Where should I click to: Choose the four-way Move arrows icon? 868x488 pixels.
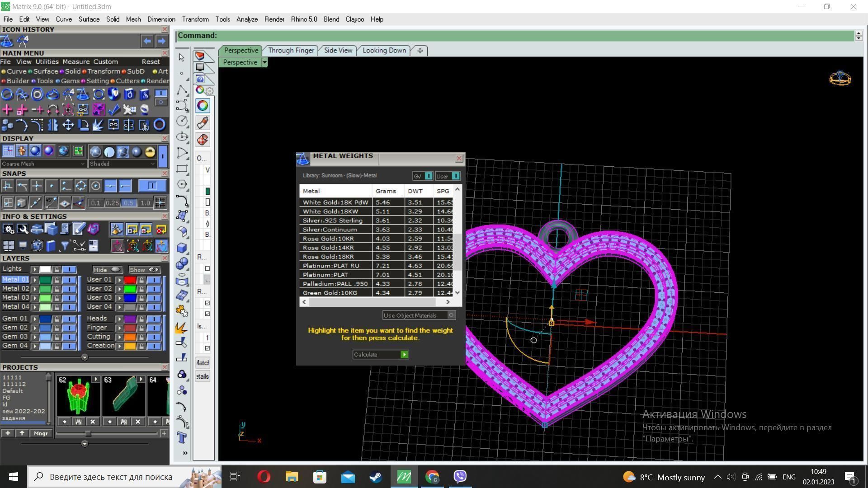pos(68,125)
